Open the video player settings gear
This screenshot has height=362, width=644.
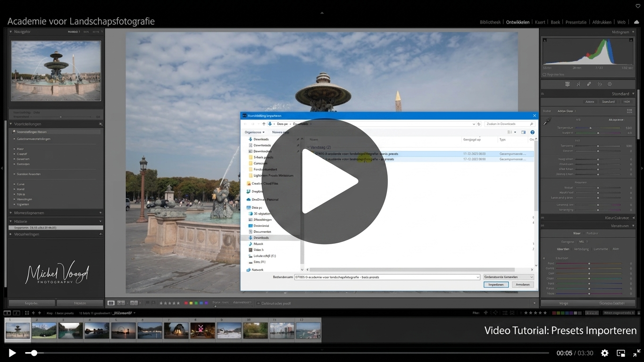(604, 353)
